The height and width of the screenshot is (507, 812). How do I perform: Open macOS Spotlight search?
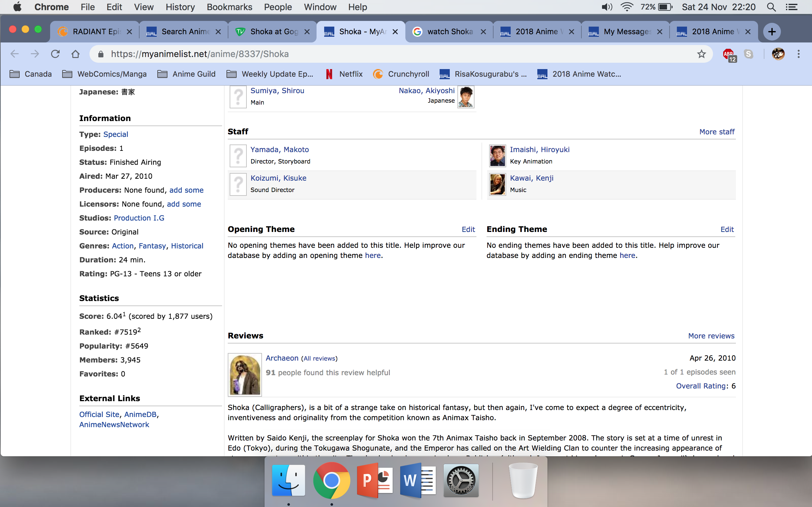771,7
